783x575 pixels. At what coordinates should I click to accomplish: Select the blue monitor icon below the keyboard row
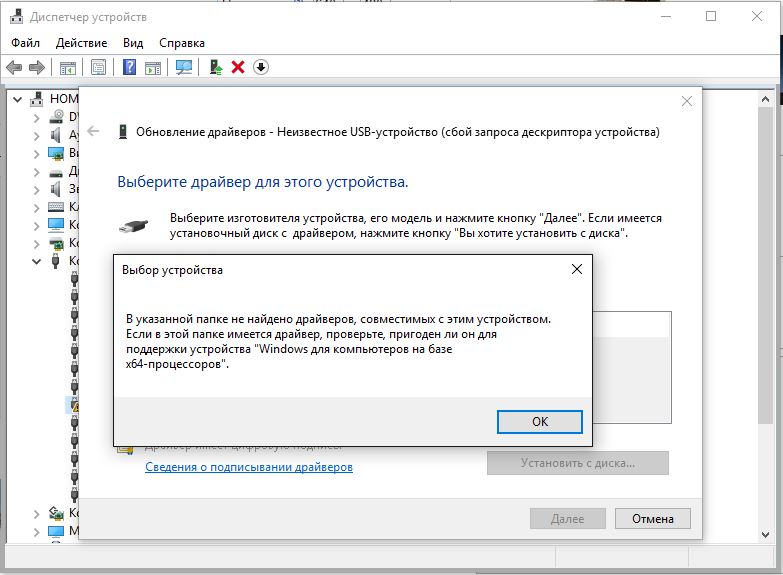56,224
